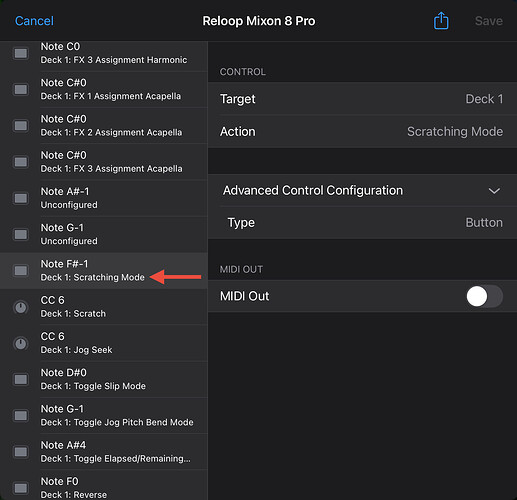Click the button icon for Note F#-1

click(21, 271)
